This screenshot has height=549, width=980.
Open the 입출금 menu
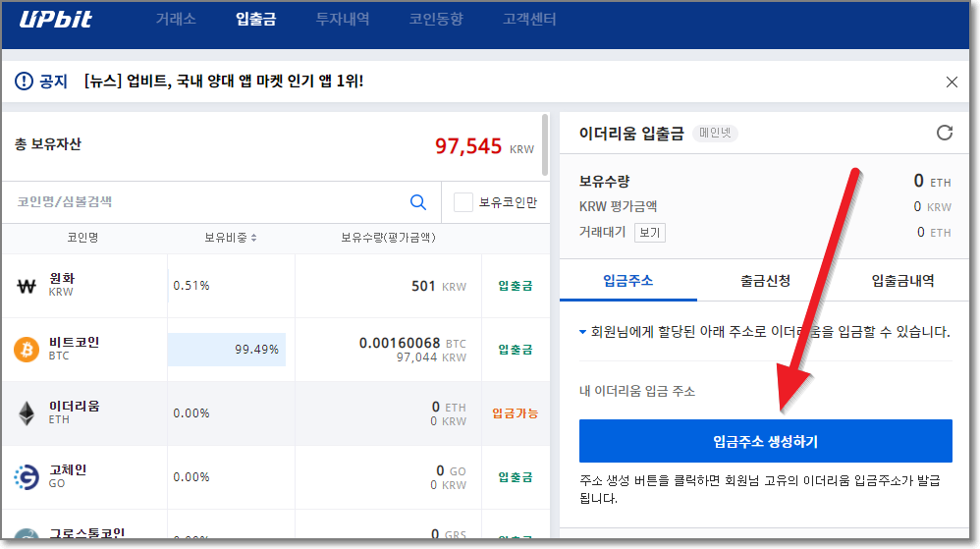[x=255, y=20]
